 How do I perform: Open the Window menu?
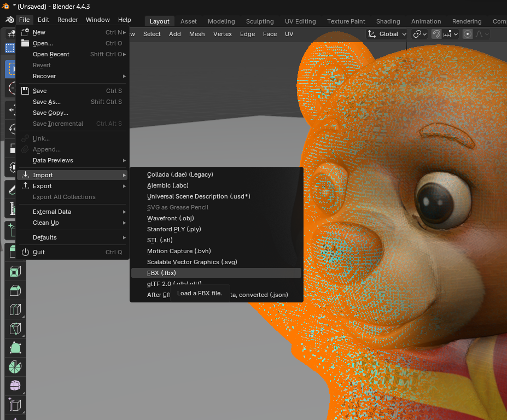click(x=98, y=20)
